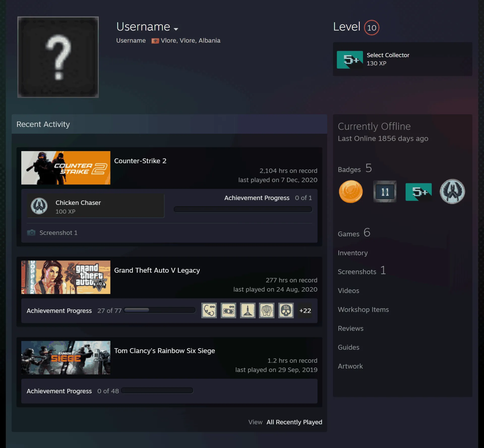Image resolution: width=484 pixels, height=448 pixels.
Task: Open the Guides link
Action: click(x=348, y=347)
